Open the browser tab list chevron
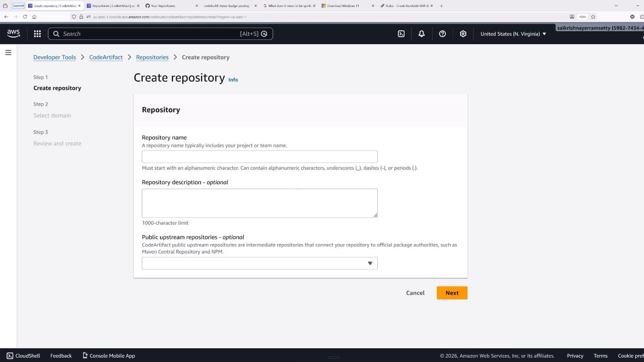This screenshot has width=644, height=362. tap(616, 6)
